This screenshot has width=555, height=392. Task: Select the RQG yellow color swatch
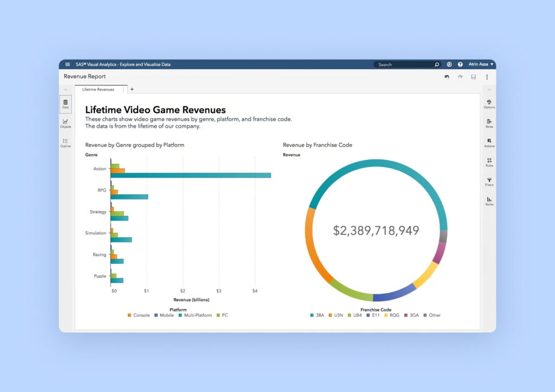385,315
